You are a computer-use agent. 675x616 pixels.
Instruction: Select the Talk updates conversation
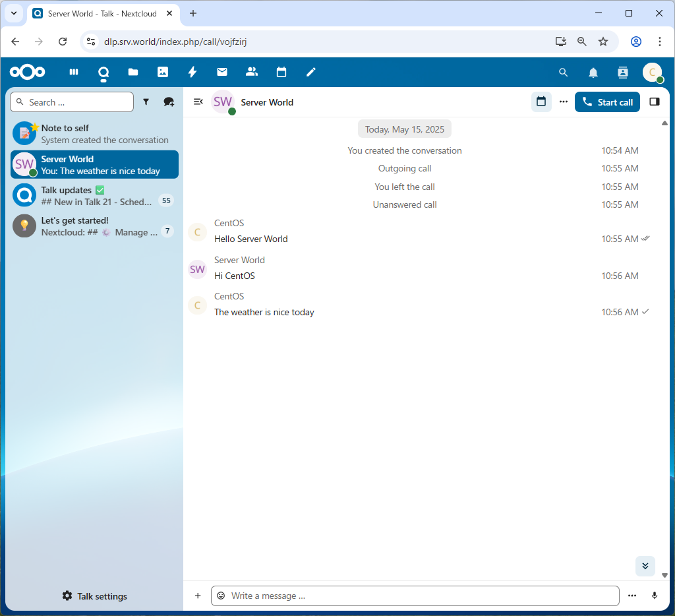[94, 196]
